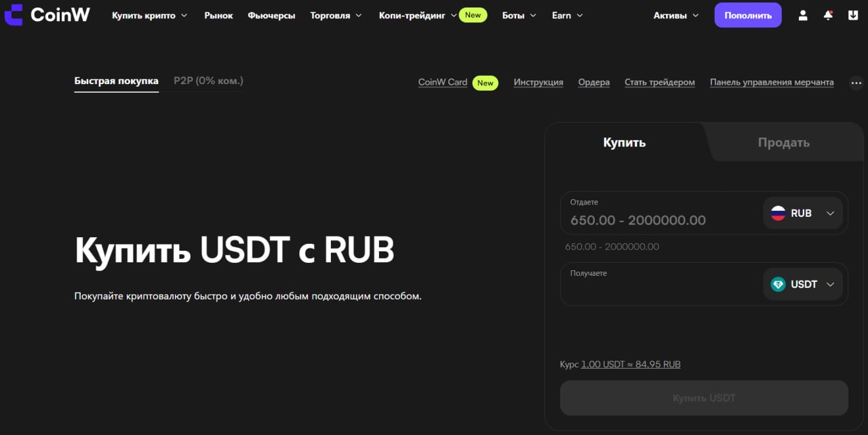Screen dimensions: 868x435
Task: Switch to Быстрая покупка tab
Action: (117, 81)
